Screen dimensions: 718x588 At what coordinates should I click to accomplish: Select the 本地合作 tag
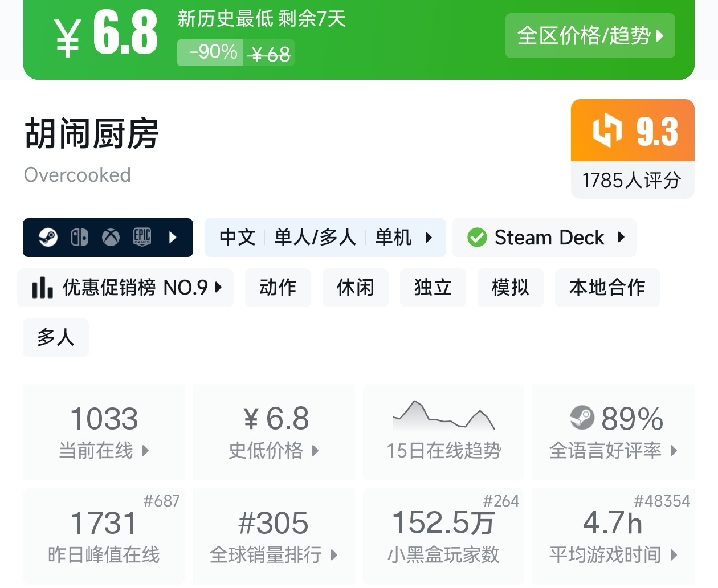pyautogui.click(x=607, y=288)
